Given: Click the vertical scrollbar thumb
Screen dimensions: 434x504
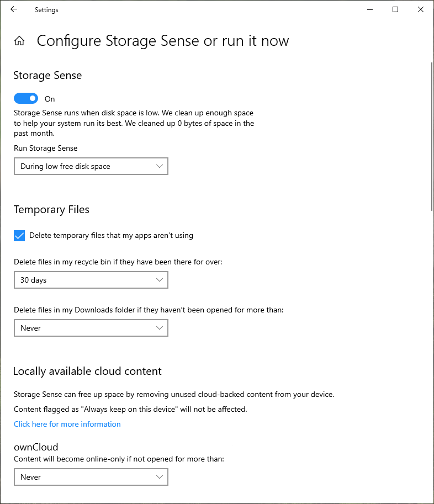Looking at the screenshot, I should [x=431, y=135].
